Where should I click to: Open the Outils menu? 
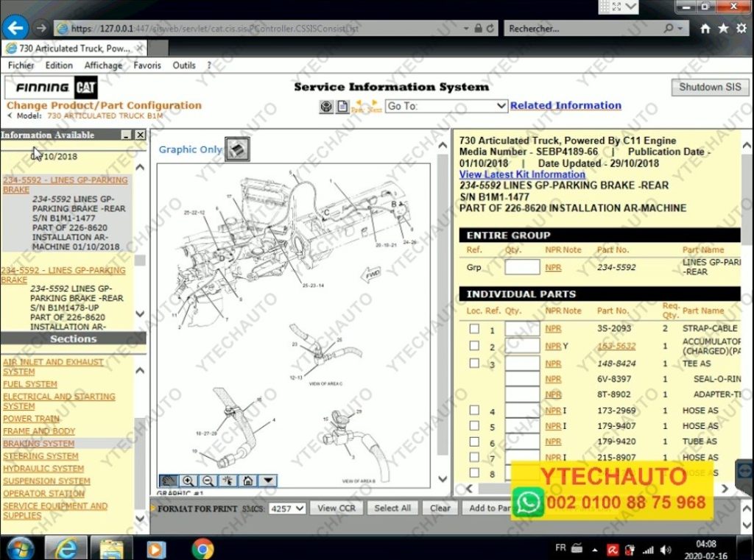point(183,65)
